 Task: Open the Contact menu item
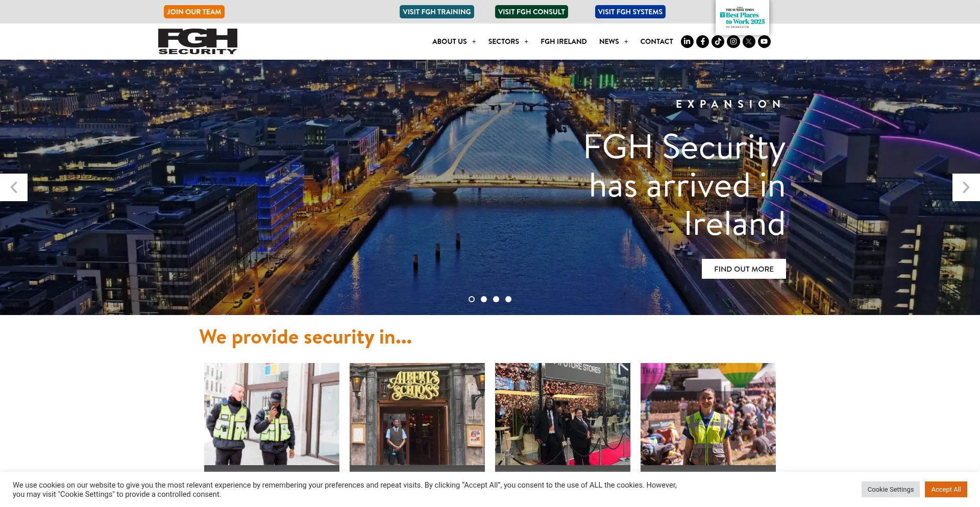coord(656,41)
